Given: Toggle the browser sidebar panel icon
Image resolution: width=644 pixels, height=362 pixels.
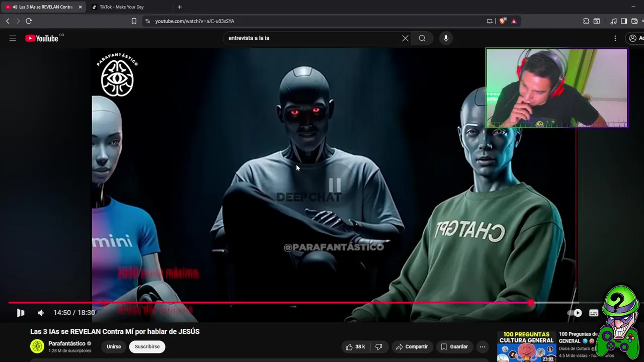Looking at the screenshot, I should coord(624,21).
